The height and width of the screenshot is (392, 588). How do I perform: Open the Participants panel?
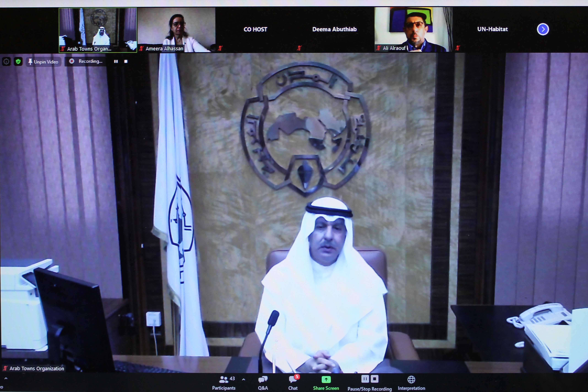point(224,383)
